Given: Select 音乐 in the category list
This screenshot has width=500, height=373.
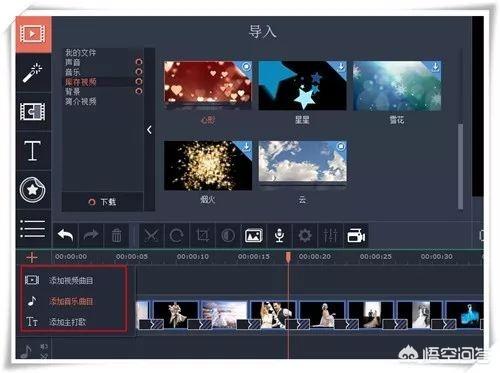Looking at the screenshot, I should [x=73, y=72].
